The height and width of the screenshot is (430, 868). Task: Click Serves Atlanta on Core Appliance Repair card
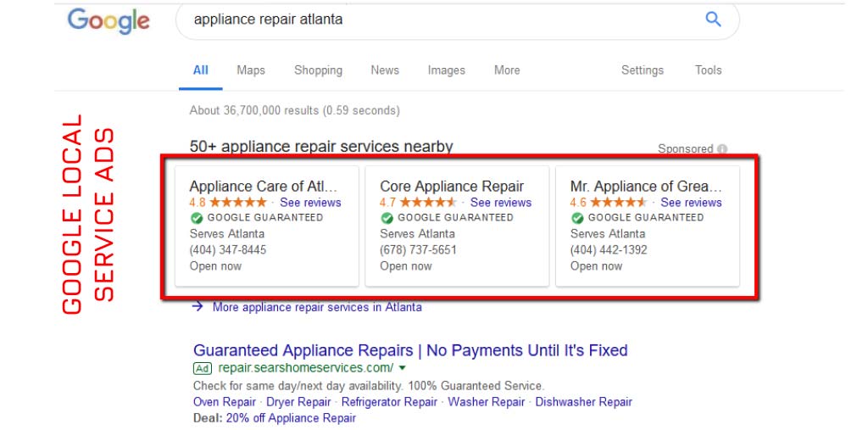pos(417,234)
